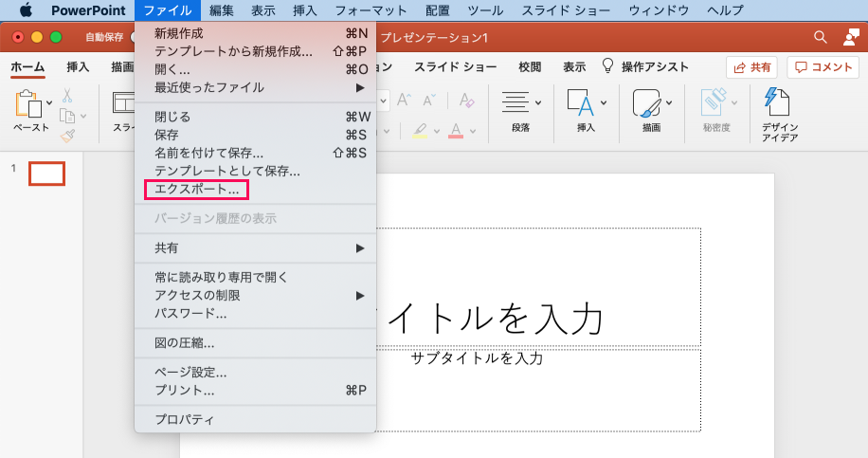
Task: Click the コメント button
Action: pos(823,67)
